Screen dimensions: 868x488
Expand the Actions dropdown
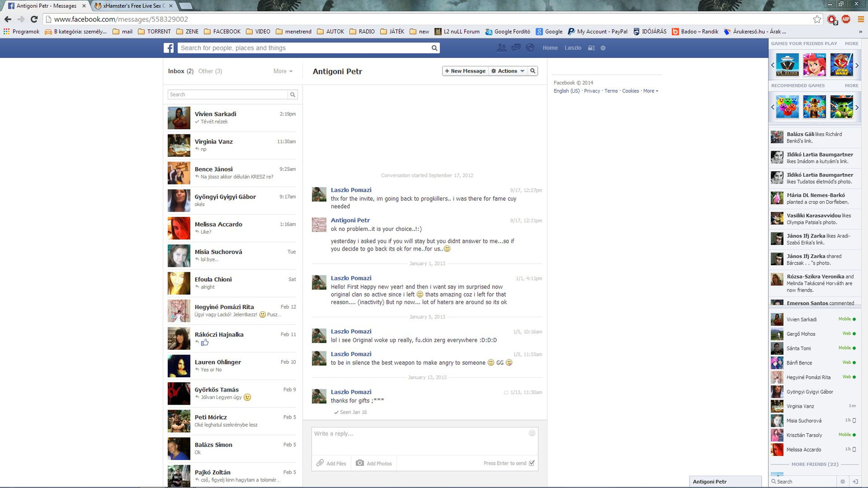508,71
